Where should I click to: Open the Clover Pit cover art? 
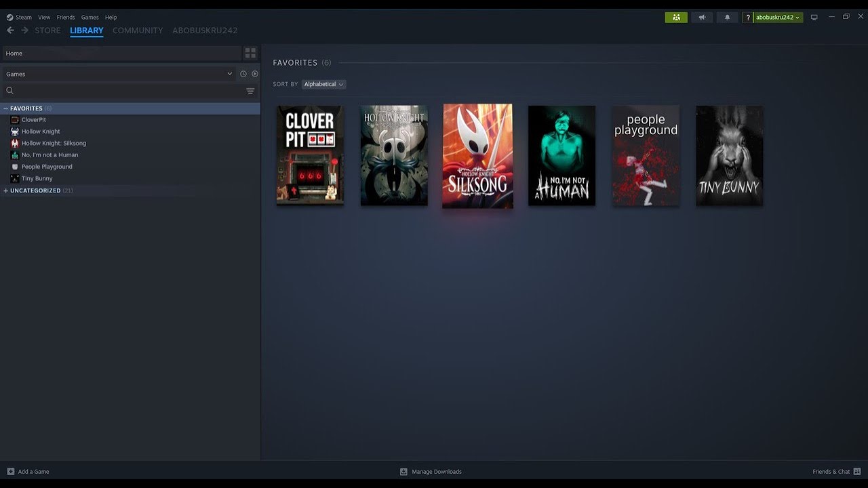tap(310, 155)
